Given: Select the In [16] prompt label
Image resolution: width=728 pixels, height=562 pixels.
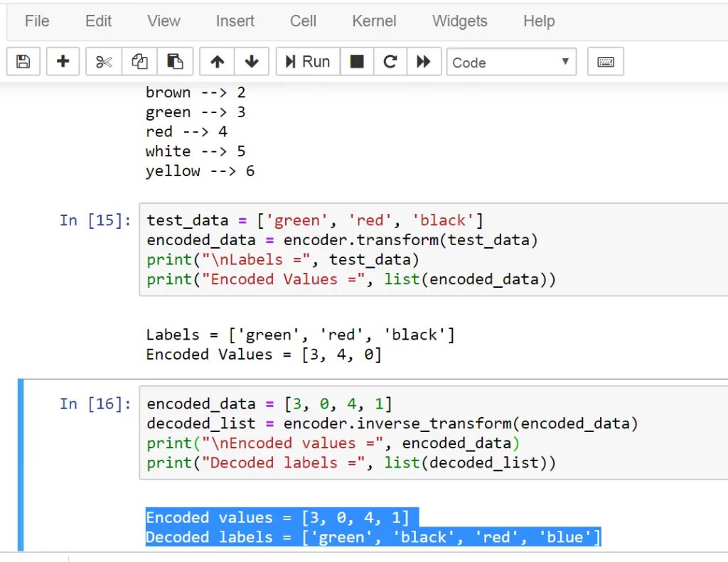Looking at the screenshot, I should pos(95,404).
